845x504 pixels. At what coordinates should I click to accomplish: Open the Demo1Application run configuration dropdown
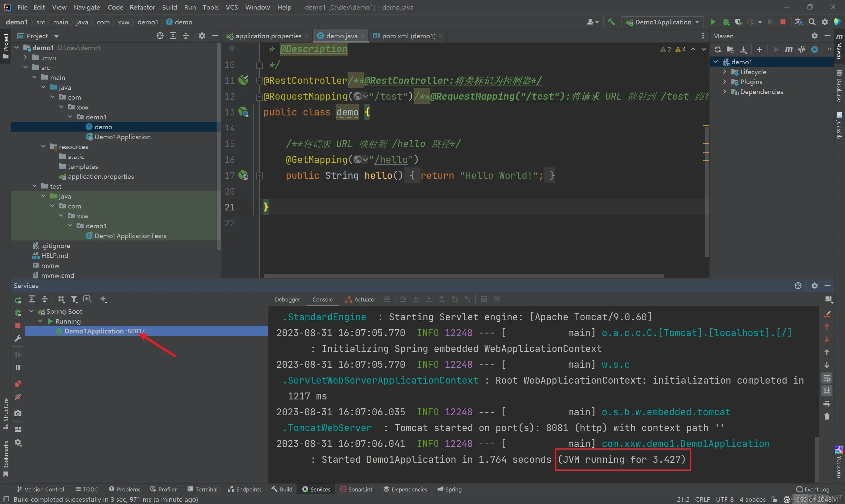(663, 22)
